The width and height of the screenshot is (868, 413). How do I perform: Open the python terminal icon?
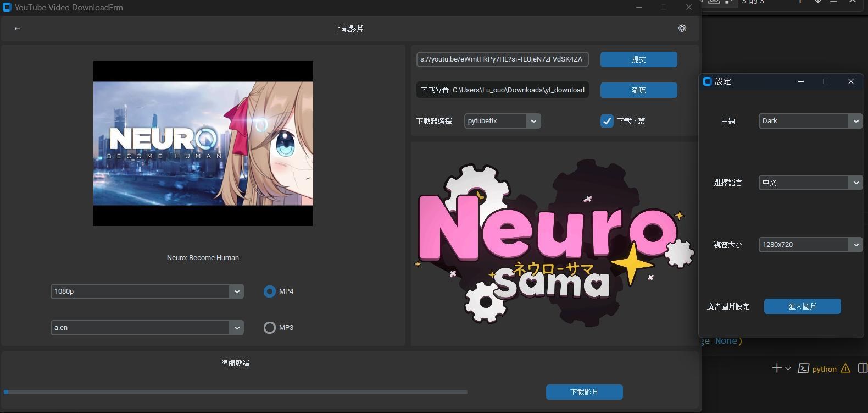[804, 368]
